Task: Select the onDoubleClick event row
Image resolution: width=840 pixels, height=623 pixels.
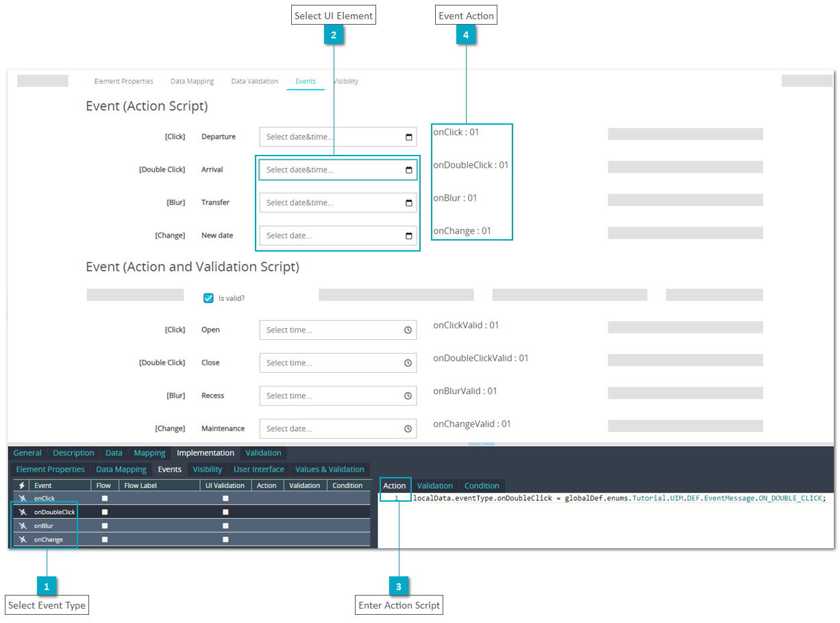Action: [x=192, y=512]
